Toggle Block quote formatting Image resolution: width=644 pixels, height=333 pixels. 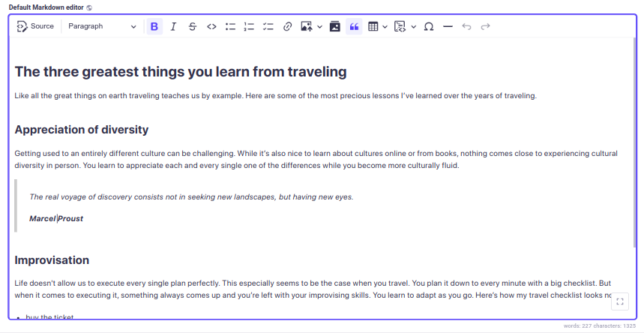[x=354, y=27]
